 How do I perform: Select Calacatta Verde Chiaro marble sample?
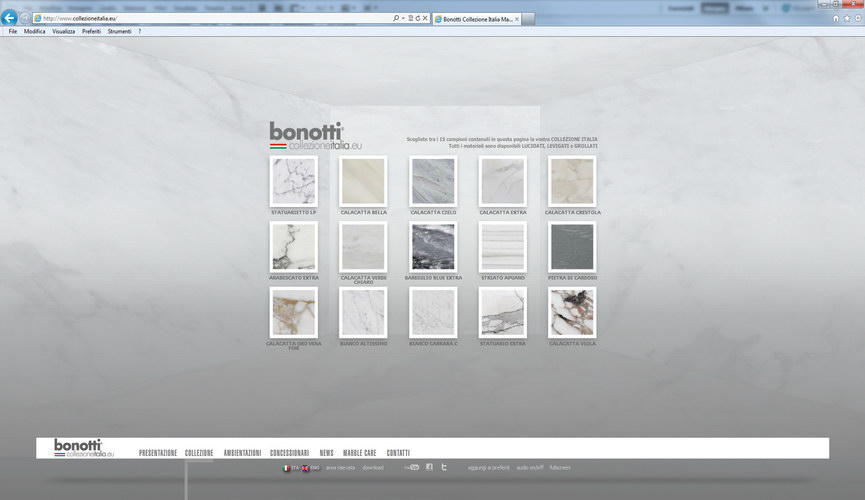pos(363,247)
